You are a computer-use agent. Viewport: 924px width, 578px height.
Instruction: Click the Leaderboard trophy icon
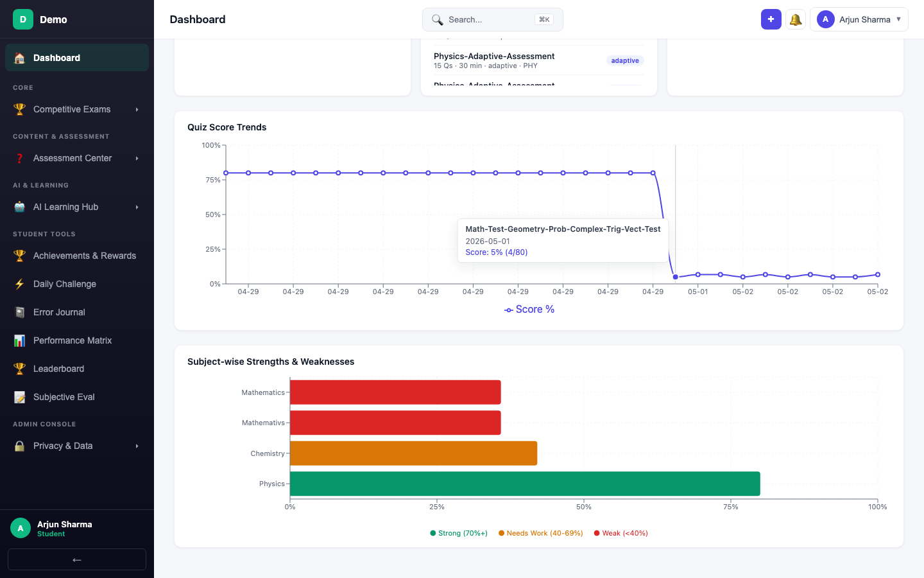pos(20,369)
